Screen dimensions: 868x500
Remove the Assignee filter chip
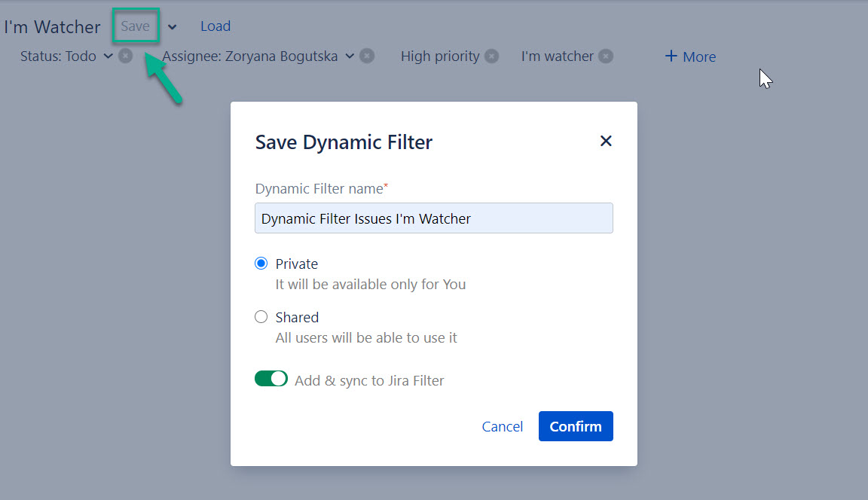(x=367, y=56)
